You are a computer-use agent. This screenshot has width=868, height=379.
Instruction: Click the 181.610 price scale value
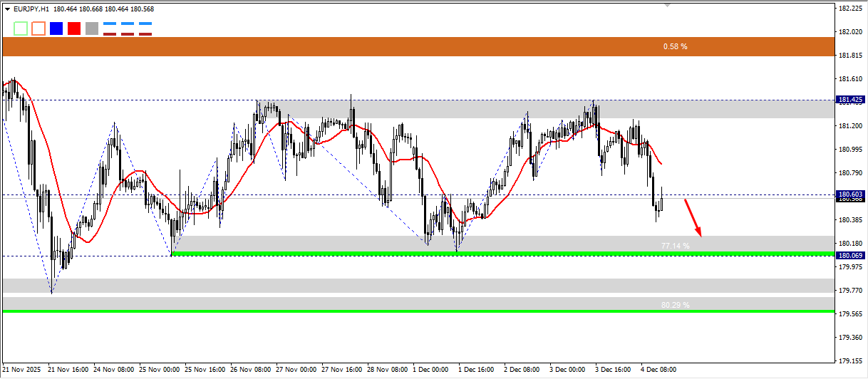tap(851, 79)
